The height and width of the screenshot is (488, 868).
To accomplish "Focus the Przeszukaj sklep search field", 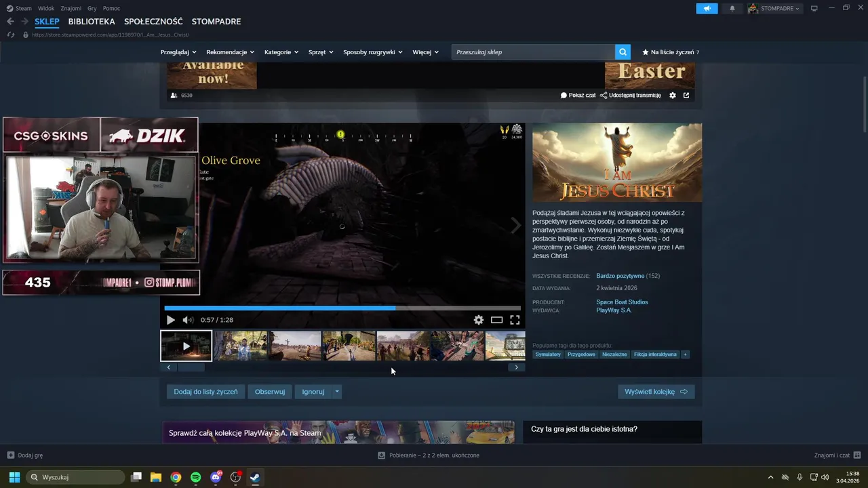I will [x=533, y=52].
